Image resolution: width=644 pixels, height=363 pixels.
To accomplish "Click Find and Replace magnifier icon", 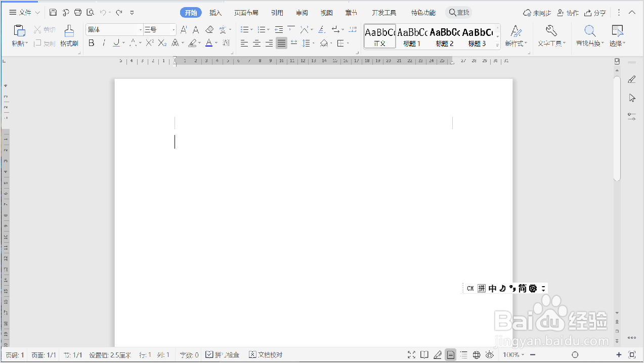I will tap(590, 31).
